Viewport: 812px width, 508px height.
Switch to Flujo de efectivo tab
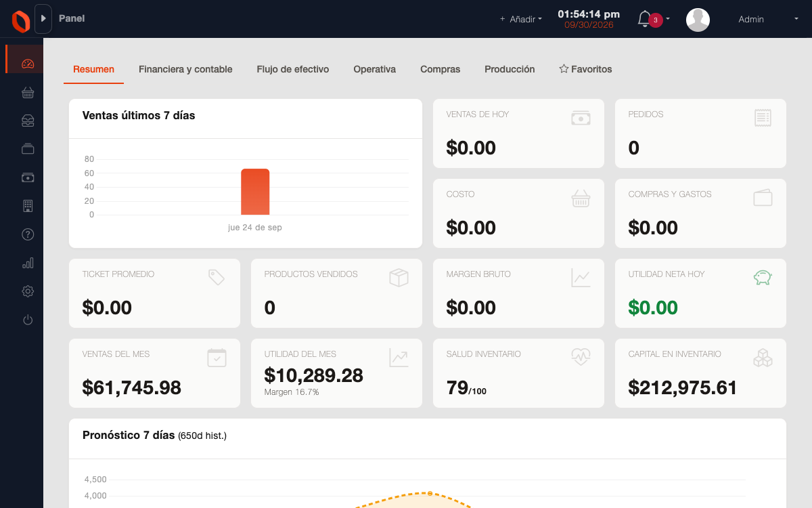pos(293,69)
